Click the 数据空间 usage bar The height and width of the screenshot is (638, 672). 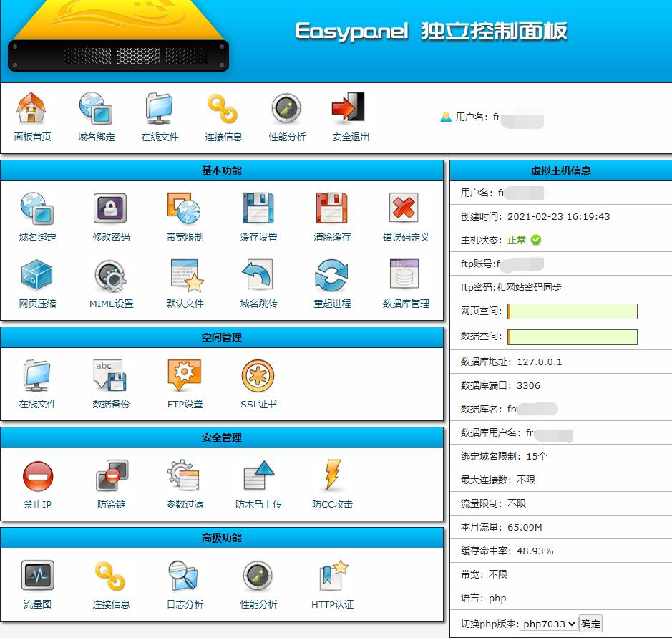pyautogui.click(x=572, y=337)
